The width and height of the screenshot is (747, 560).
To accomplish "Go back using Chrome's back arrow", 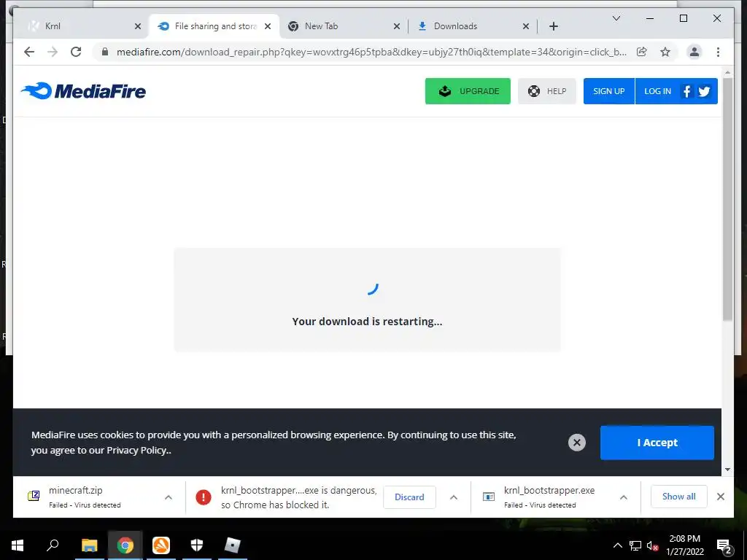I will pyautogui.click(x=29, y=52).
